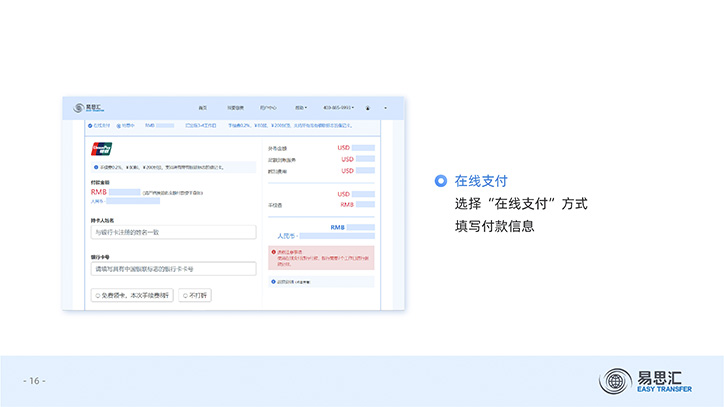
Task: Click the 银行卡号 bank card number field
Action: point(173,269)
